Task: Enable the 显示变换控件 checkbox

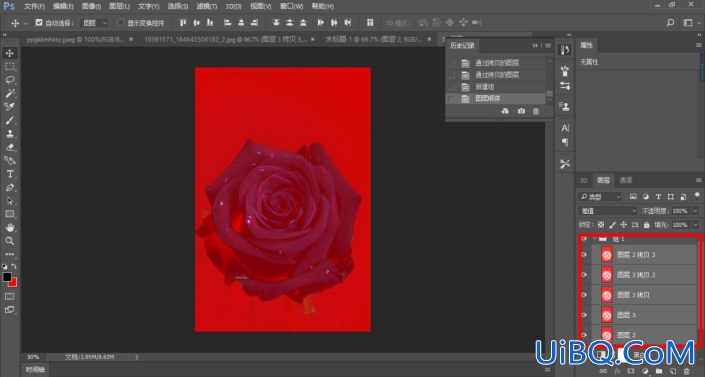Action: [x=120, y=22]
